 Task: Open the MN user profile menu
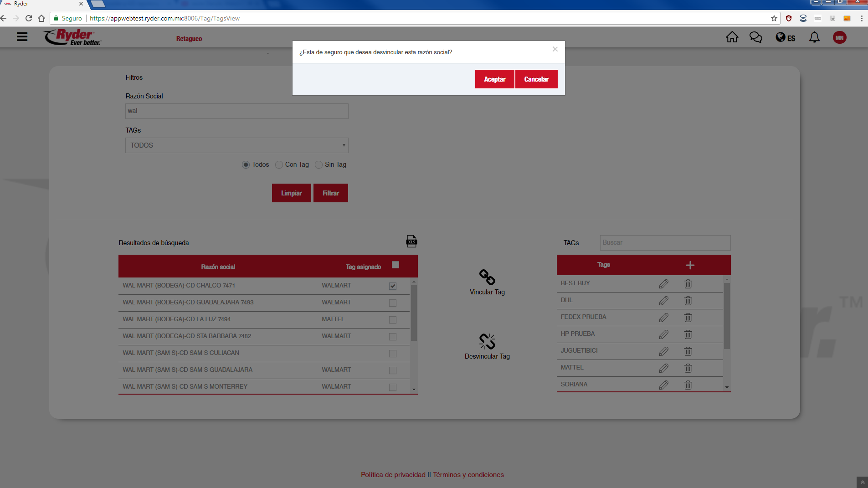839,38
